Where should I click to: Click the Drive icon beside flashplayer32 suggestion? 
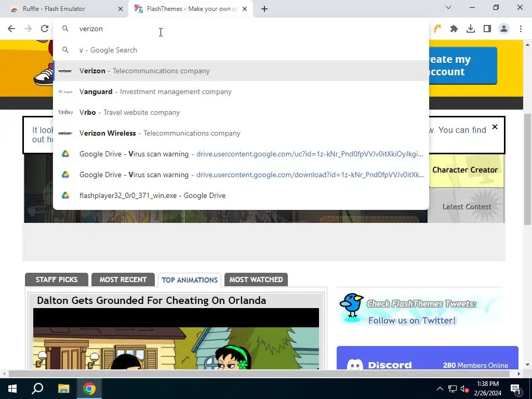(65, 195)
